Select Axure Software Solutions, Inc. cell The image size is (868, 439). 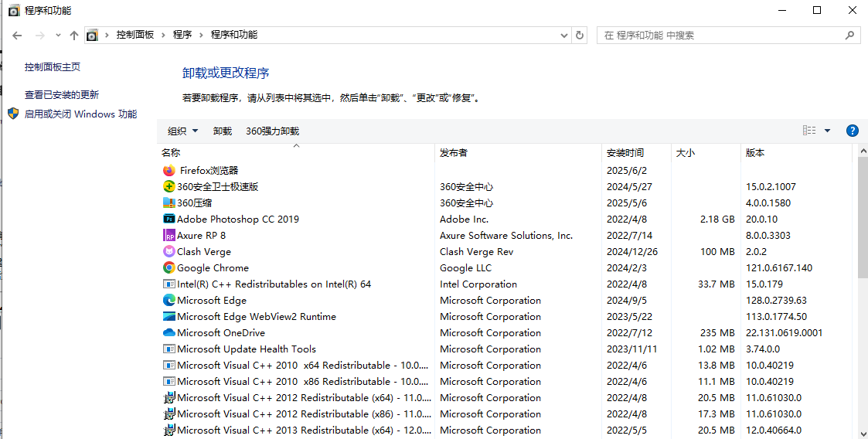pyautogui.click(x=506, y=235)
